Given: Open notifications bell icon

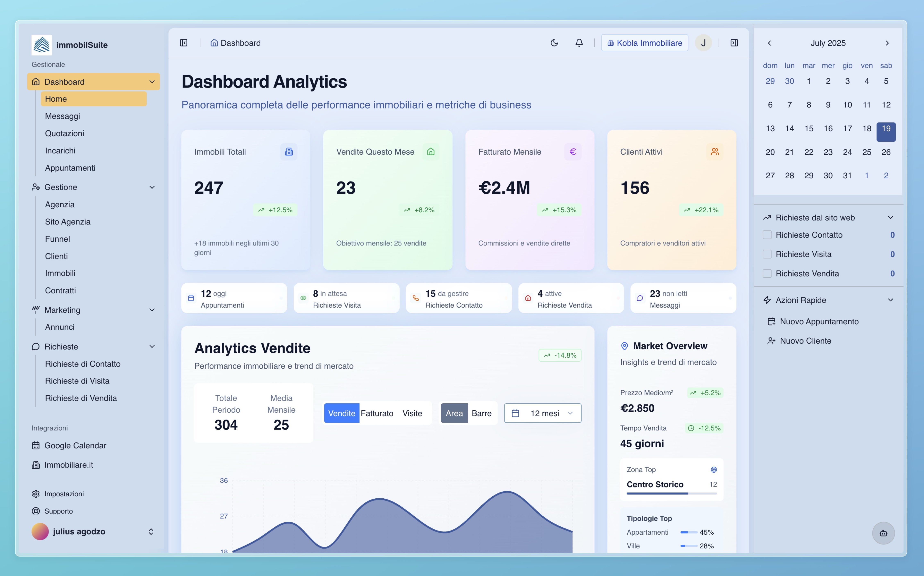Looking at the screenshot, I should [579, 43].
